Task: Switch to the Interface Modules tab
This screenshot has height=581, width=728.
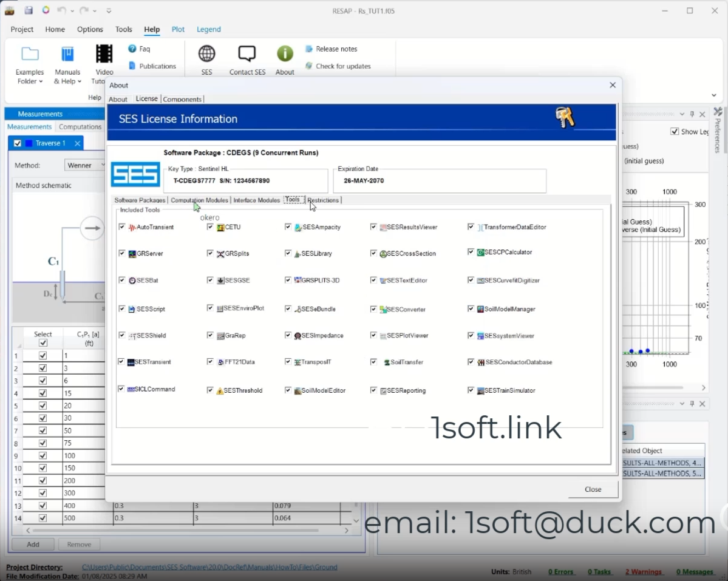Action: tap(256, 200)
